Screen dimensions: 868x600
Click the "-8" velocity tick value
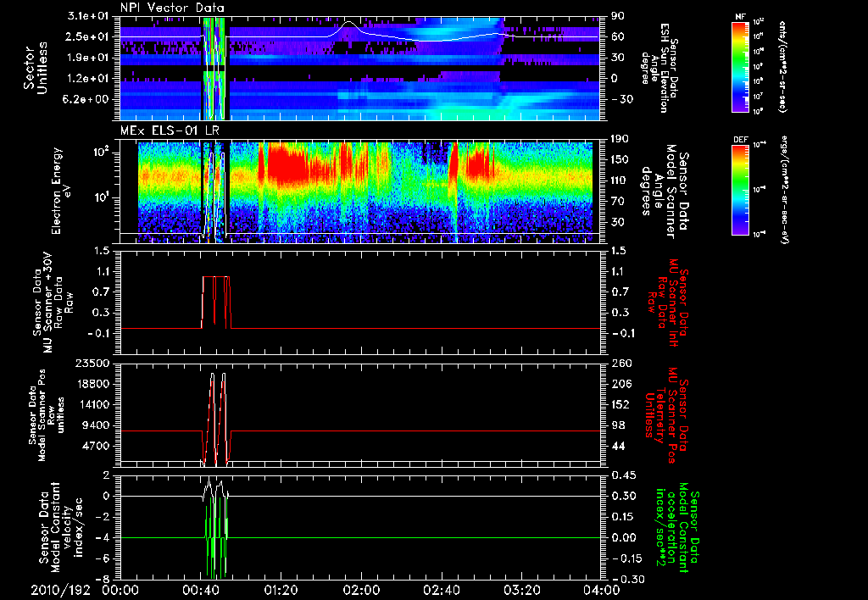(x=103, y=579)
